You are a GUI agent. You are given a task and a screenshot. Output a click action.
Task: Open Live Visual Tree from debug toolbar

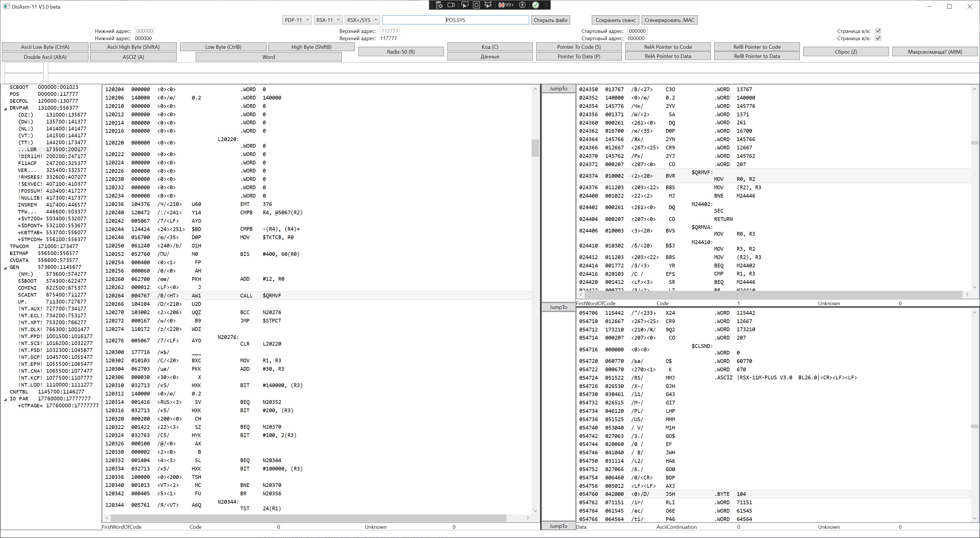click(x=439, y=5)
